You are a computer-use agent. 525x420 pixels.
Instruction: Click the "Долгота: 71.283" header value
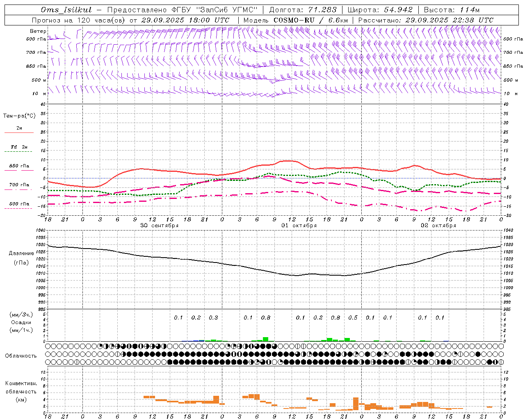tap(303, 10)
